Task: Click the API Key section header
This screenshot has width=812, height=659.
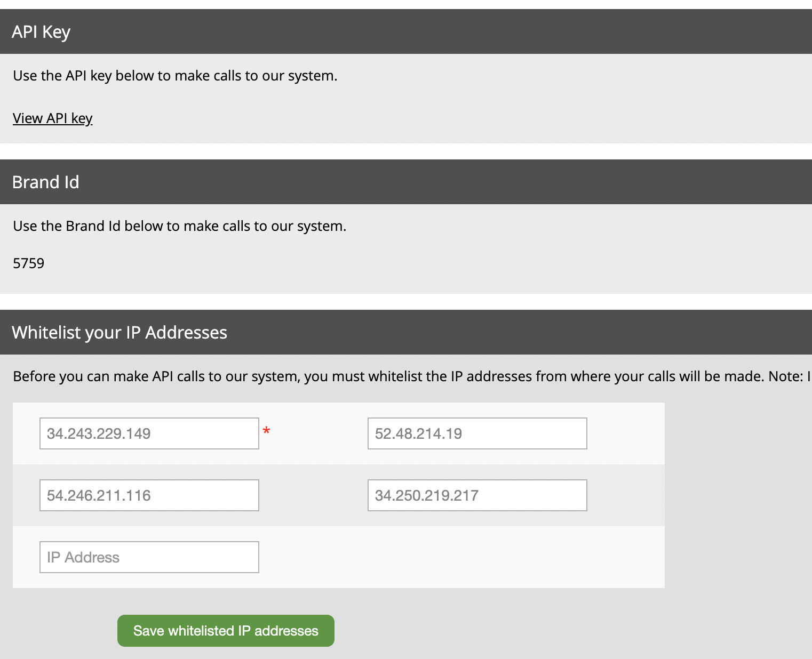Action: tap(406, 31)
